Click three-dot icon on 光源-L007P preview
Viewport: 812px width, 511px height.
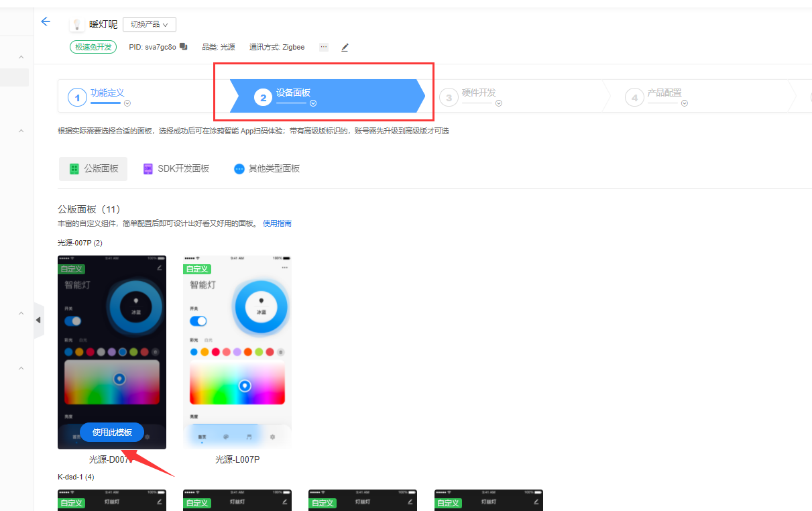(284, 268)
